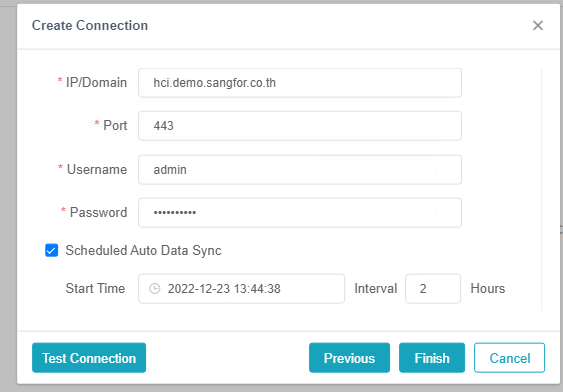Open the Start Time date picker field

(241, 289)
